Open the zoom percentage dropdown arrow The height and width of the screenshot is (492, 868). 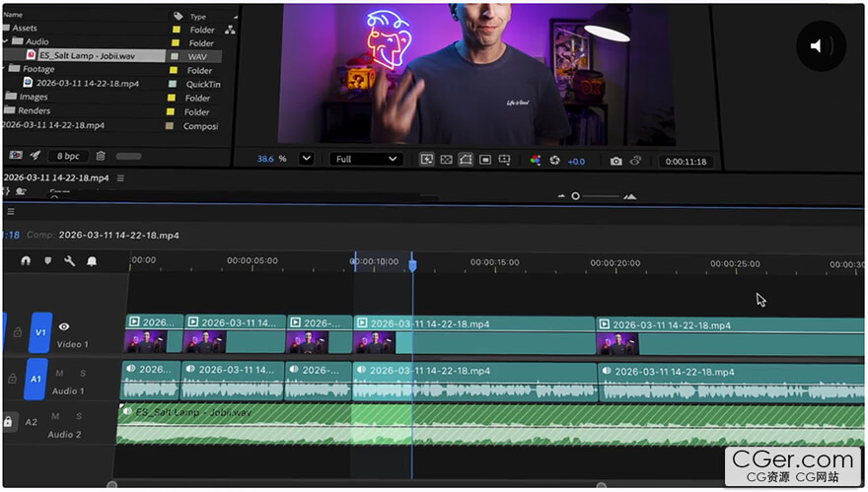coord(306,159)
